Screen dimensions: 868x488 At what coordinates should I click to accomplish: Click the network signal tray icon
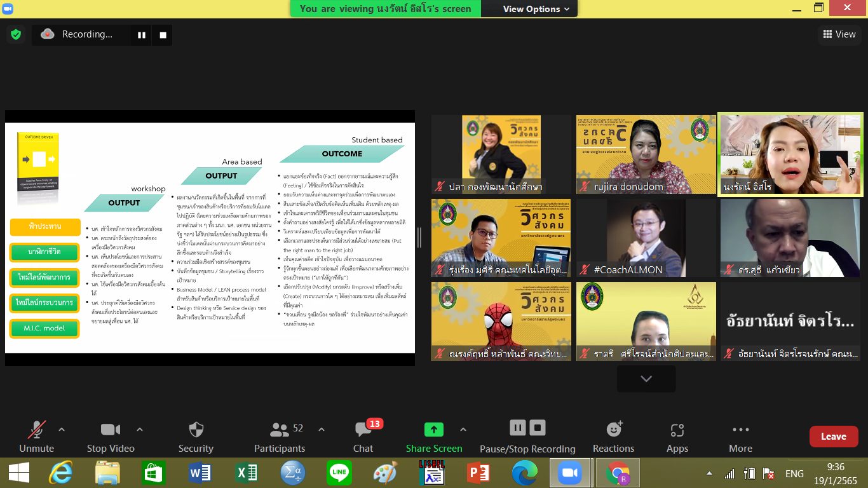click(x=729, y=474)
